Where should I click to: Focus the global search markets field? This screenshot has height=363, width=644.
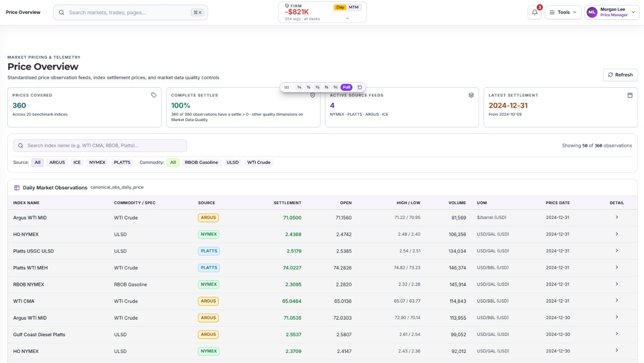click(131, 12)
